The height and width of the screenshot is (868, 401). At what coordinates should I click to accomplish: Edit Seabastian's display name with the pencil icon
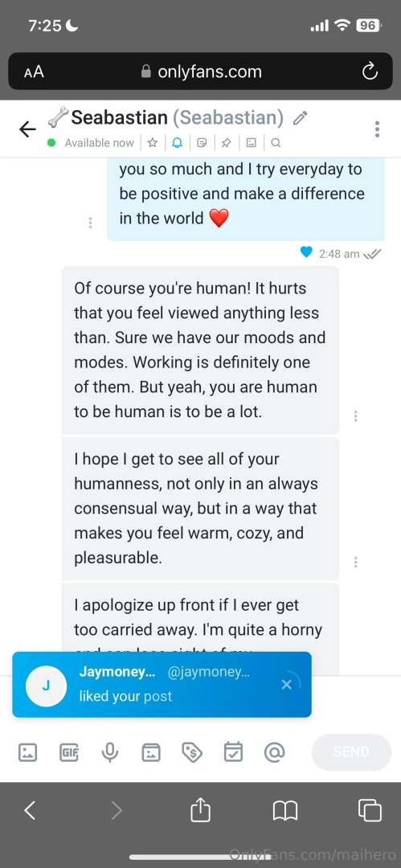click(x=301, y=118)
